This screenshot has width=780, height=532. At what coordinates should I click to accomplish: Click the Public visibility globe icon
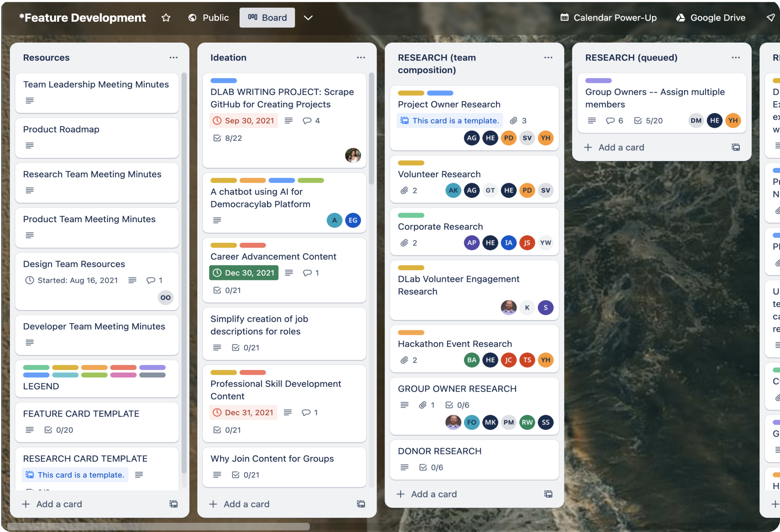pos(193,18)
